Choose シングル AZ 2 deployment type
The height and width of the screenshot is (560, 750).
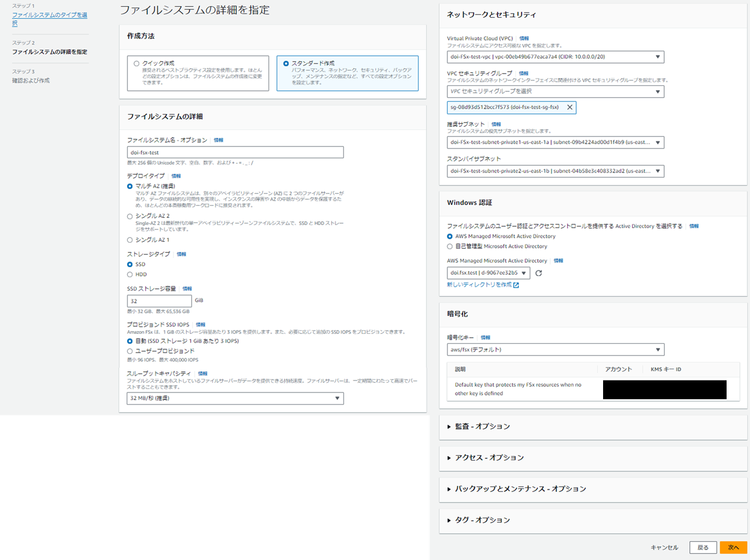point(130,216)
